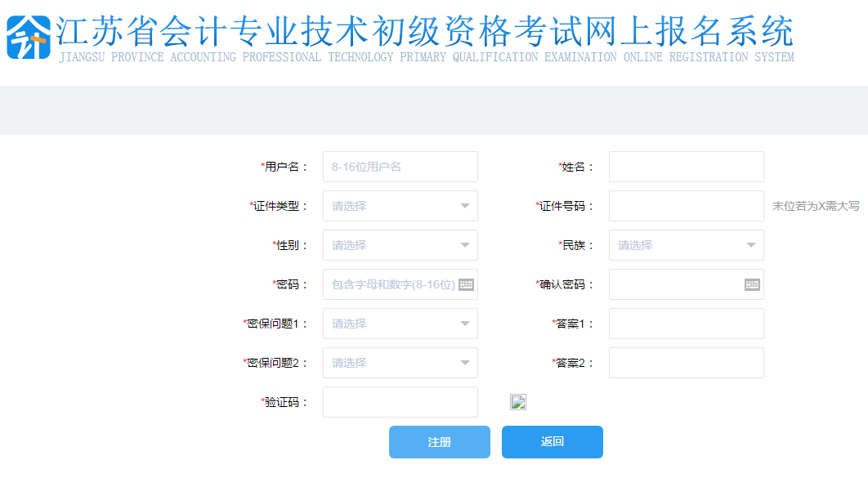868x478 pixels.
Task: Open the 证件类型 dropdown
Action: [400, 206]
